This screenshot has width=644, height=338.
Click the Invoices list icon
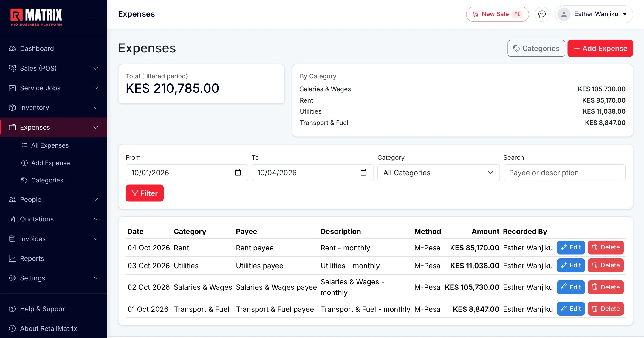[x=12, y=239]
